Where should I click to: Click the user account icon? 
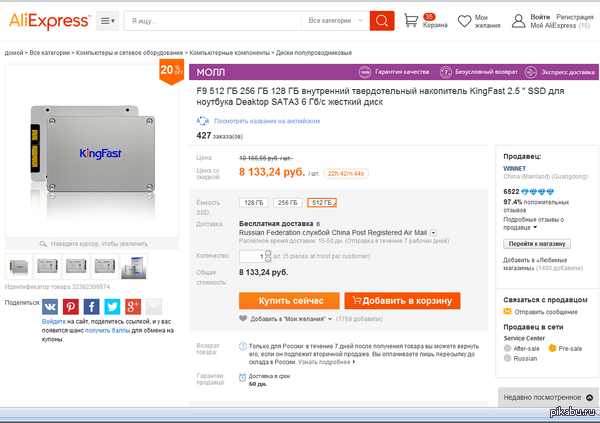point(518,21)
